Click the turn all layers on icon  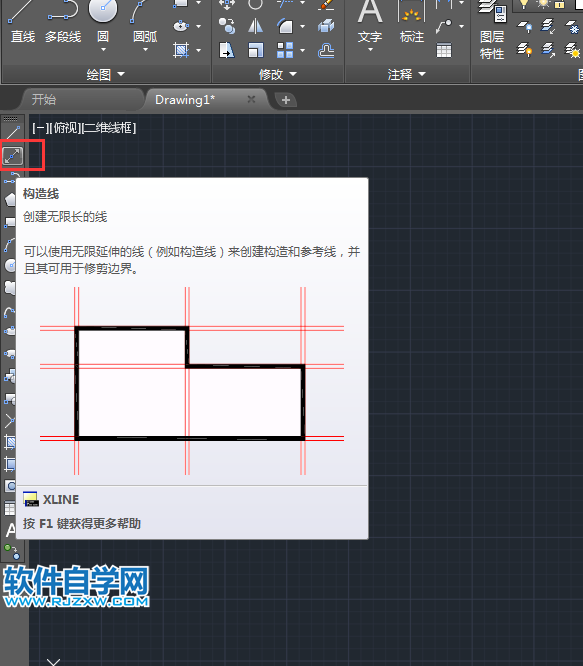[524, 51]
